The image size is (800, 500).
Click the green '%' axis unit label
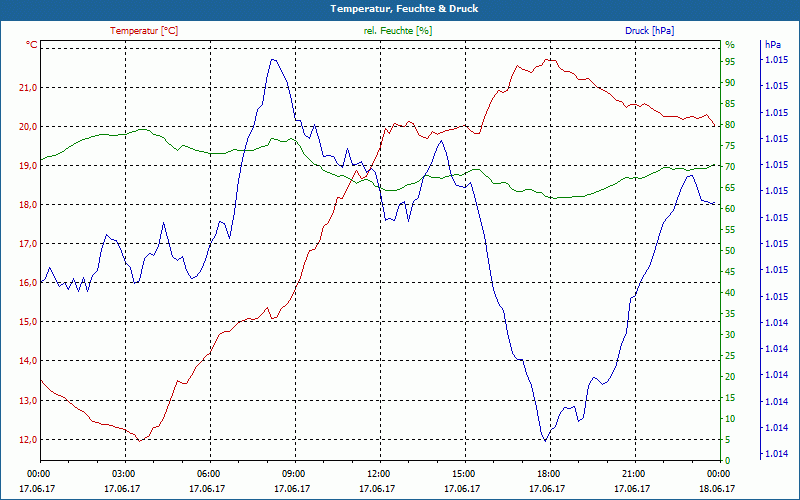730,45
